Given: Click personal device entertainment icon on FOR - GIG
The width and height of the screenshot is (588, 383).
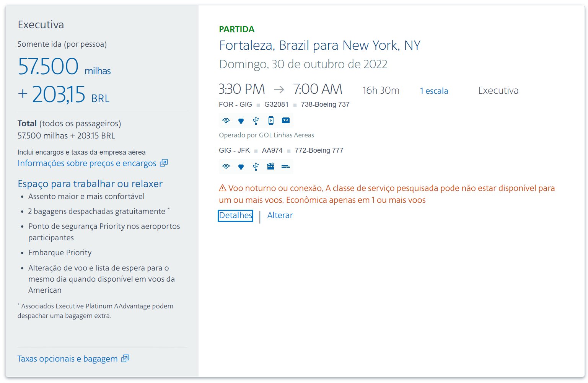Looking at the screenshot, I should pyautogui.click(x=271, y=121).
